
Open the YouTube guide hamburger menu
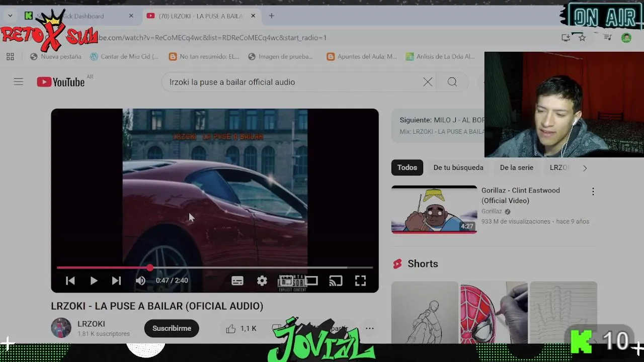tap(19, 81)
